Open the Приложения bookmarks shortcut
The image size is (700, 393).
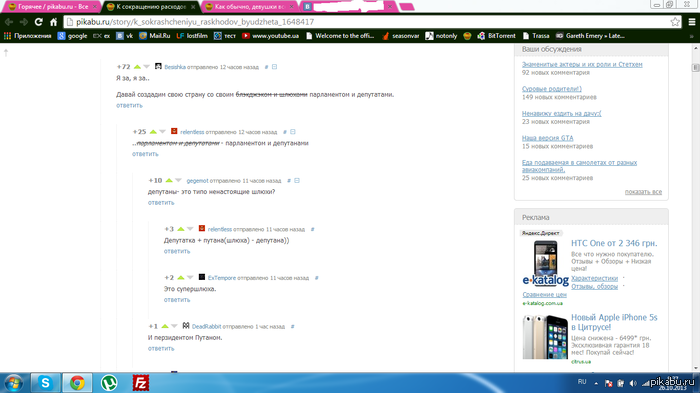point(28,36)
